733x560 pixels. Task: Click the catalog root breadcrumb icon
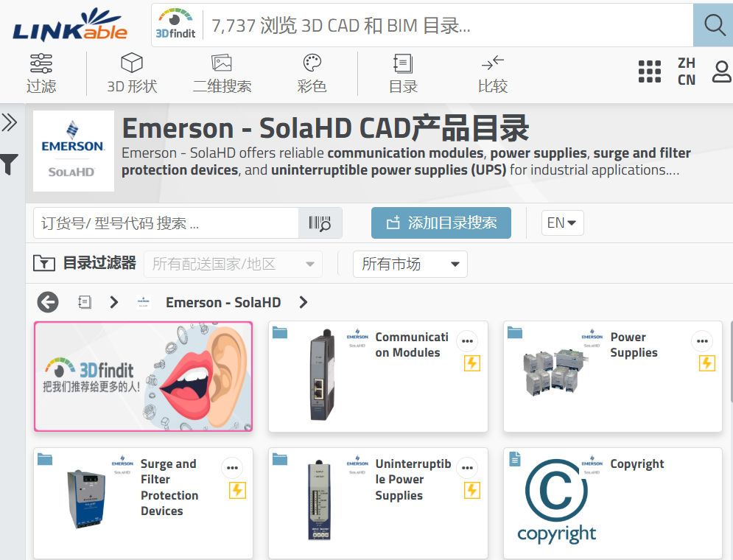pyautogui.click(x=85, y=302)
